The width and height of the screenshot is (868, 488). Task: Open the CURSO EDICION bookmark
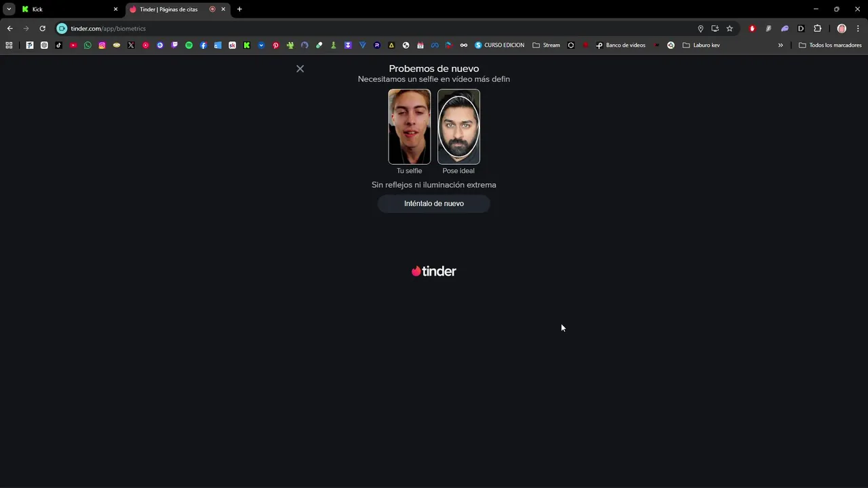tap(500, 45)
